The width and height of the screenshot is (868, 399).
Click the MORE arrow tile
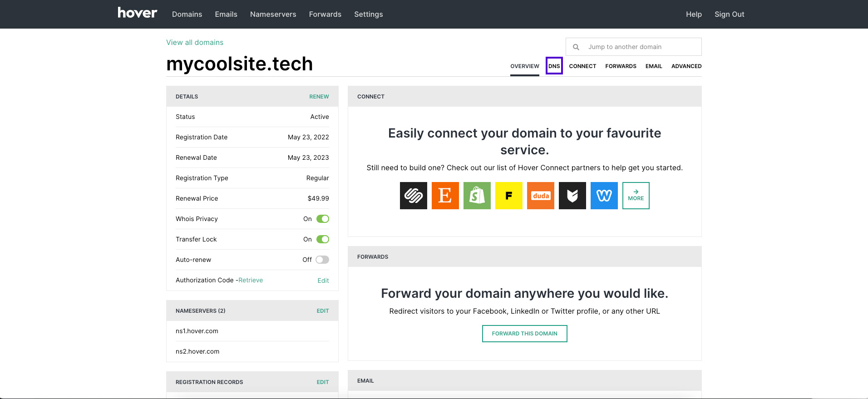636,196
